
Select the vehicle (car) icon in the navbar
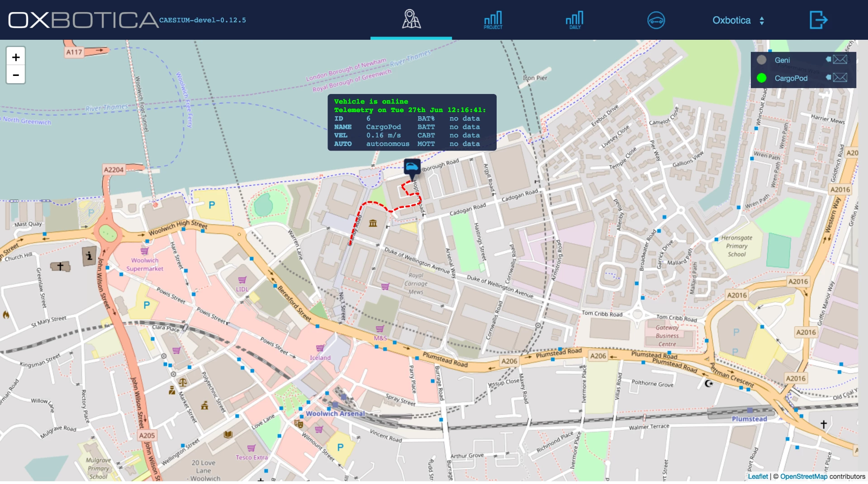pyautogui.click(x=656, y=20)
